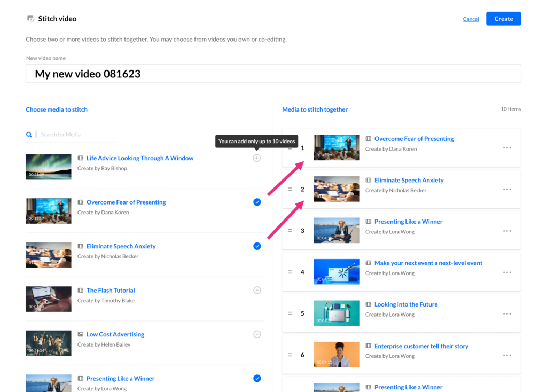Add Low Cost Advertising media
The height and width of the screenshot is (392, 547).
[257, 334]
